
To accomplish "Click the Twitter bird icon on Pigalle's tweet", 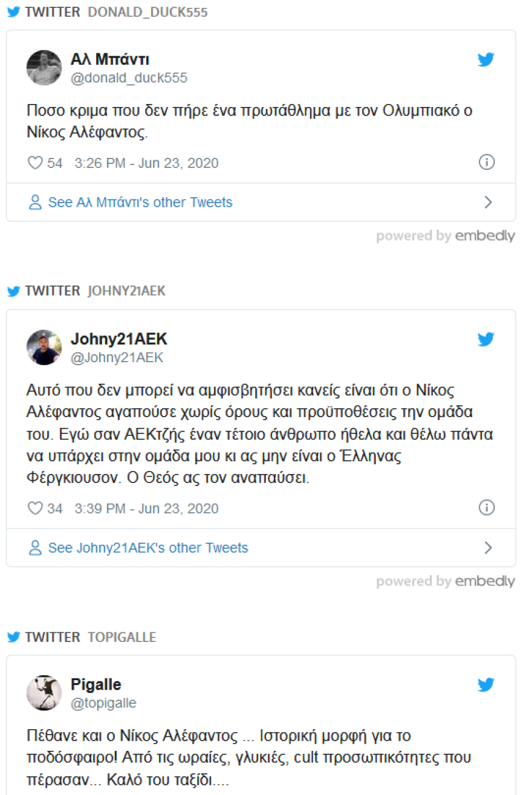I will pyautogui.click(x=486, y=685).
